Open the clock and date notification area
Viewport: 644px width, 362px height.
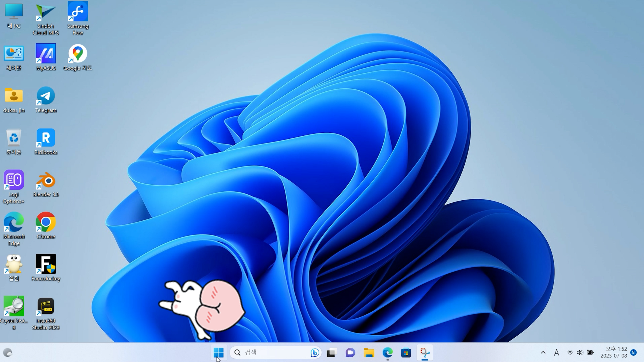tap(614, 352)
